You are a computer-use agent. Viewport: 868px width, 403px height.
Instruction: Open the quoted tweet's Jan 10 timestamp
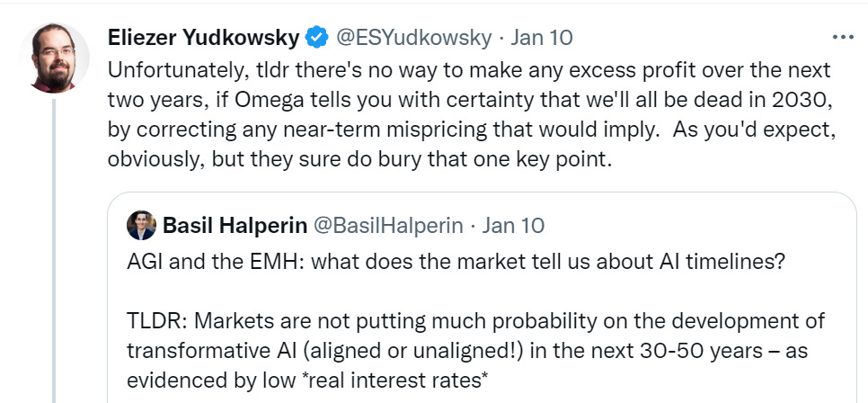513,225
